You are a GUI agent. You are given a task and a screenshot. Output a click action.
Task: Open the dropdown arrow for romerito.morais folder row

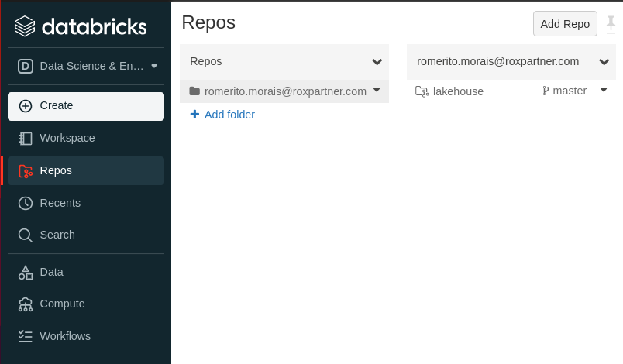pos(377,91)
